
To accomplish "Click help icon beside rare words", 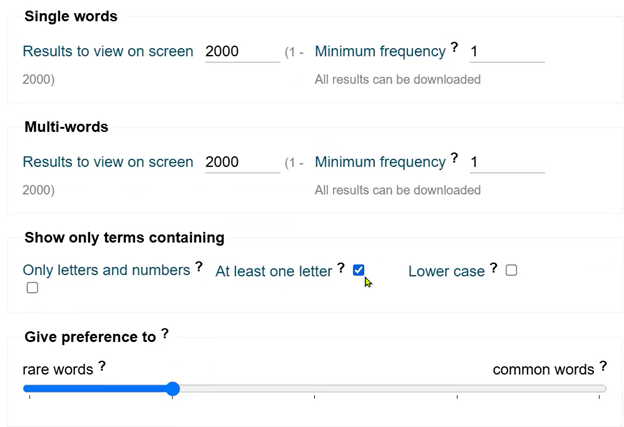I will tap(102, 366).
